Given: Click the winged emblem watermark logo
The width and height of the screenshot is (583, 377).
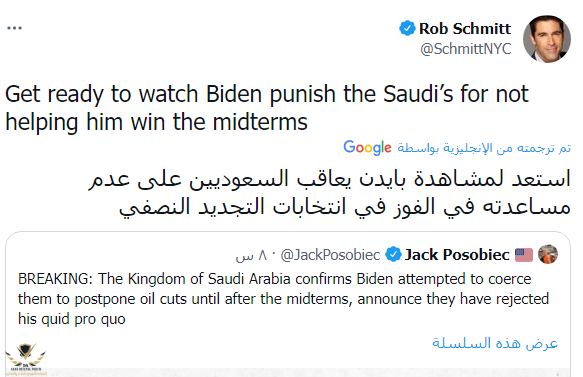Looking at the screenshot, I should (26, 358).
